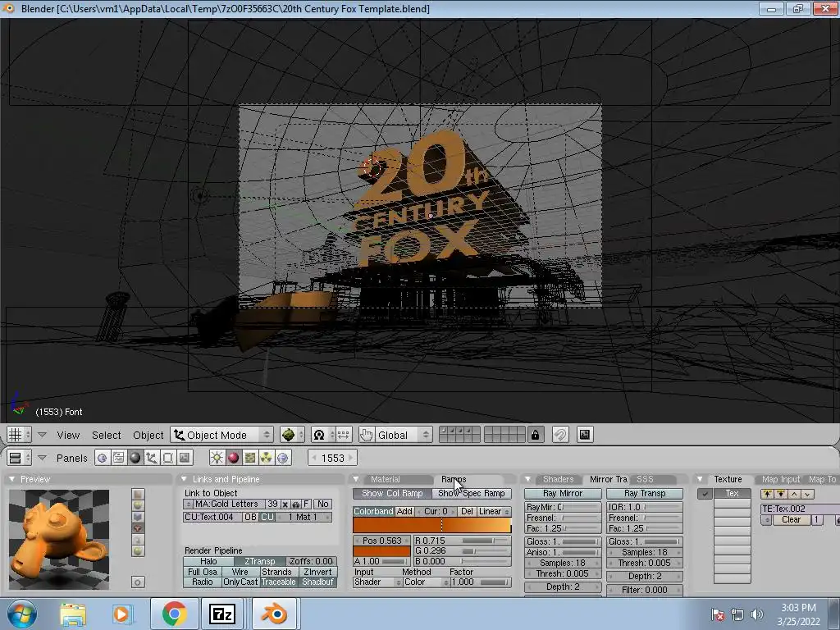This screenshot has height=630, width=840.
Task: Enable the Ray Transp toggle
Action: click(x=645, y=493)
